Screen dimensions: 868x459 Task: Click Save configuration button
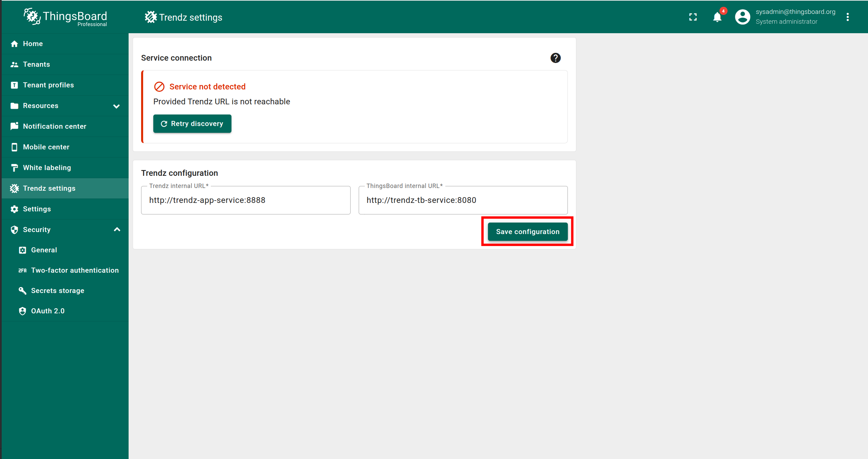(527, 232)
